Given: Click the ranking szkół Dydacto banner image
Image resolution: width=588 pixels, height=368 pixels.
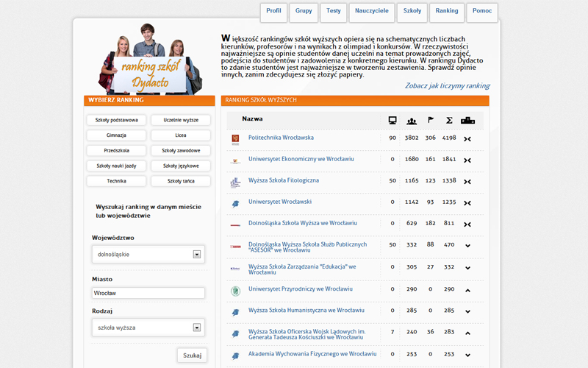Looking at the screenshot, I should 150,60.
